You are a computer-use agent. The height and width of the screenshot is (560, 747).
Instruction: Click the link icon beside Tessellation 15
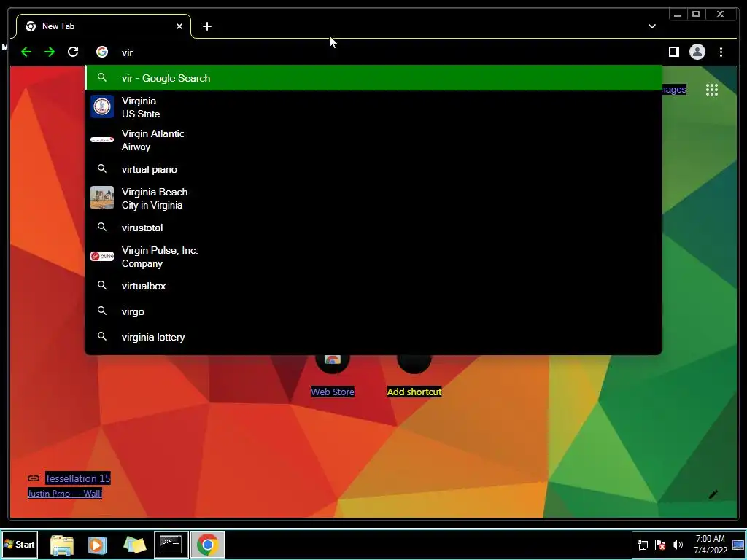click(x=34, y=478)
